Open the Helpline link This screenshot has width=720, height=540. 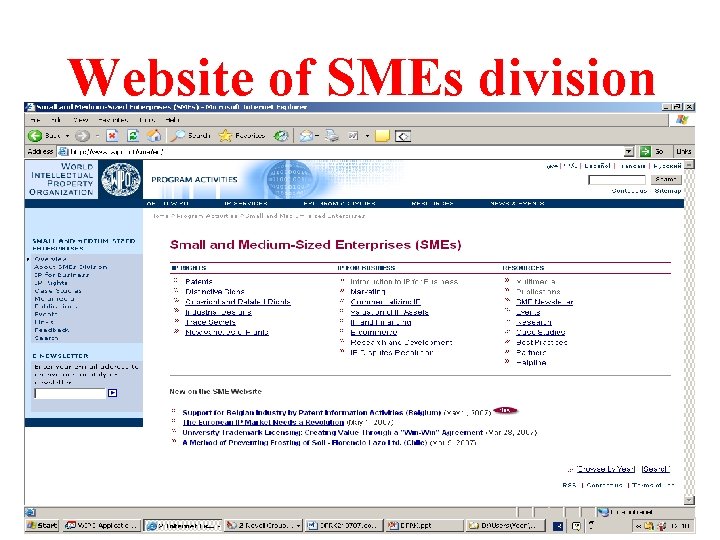pyautogui.click(x=531, y=363)
